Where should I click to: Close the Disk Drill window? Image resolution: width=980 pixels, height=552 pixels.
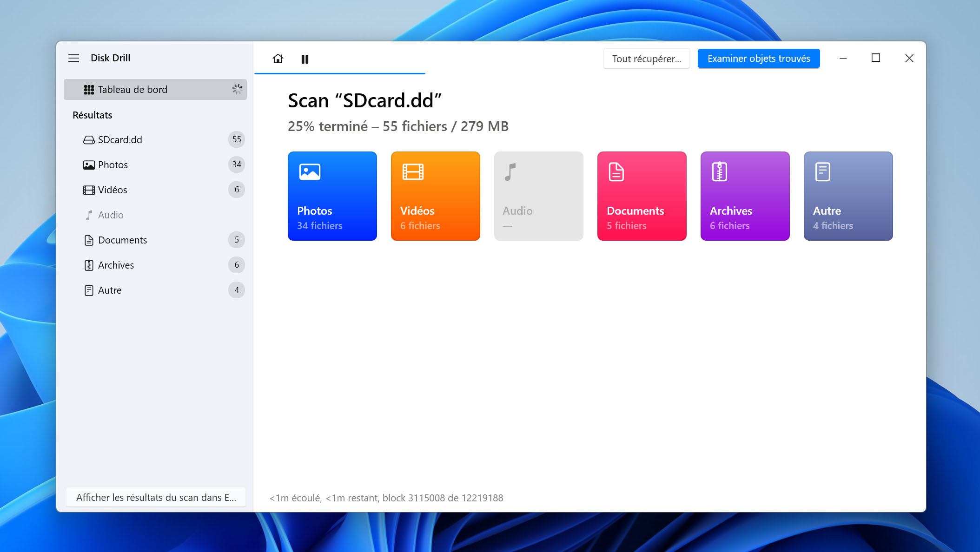pyautogui.click(x=909, y=58)
